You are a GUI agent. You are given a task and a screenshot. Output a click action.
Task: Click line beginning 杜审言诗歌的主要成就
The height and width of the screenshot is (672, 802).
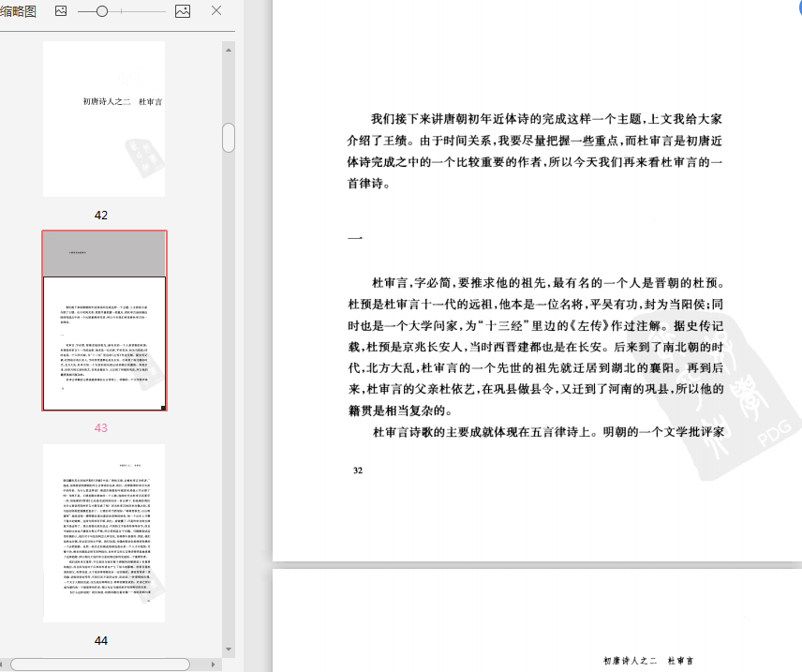548,432
